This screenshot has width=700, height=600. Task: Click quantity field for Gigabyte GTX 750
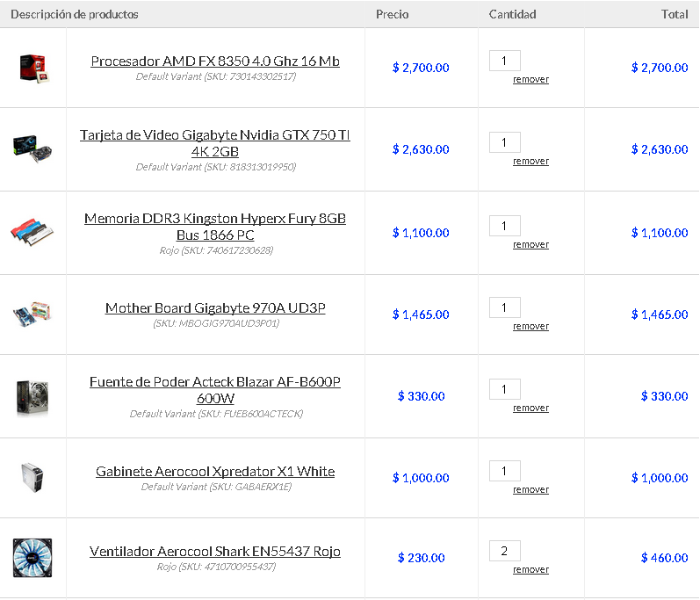505,142
